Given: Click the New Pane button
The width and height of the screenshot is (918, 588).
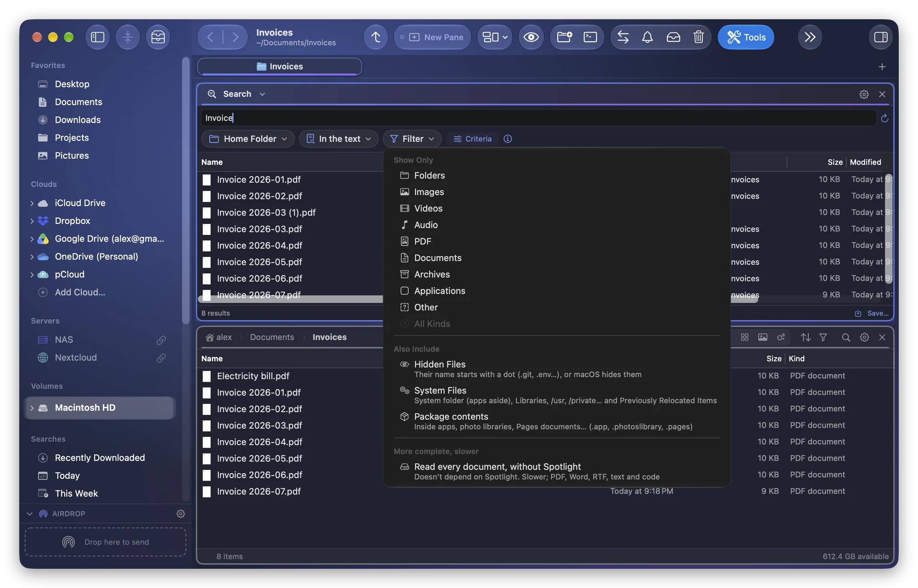Looking at the screenshot, I should [x=432, y=37].
